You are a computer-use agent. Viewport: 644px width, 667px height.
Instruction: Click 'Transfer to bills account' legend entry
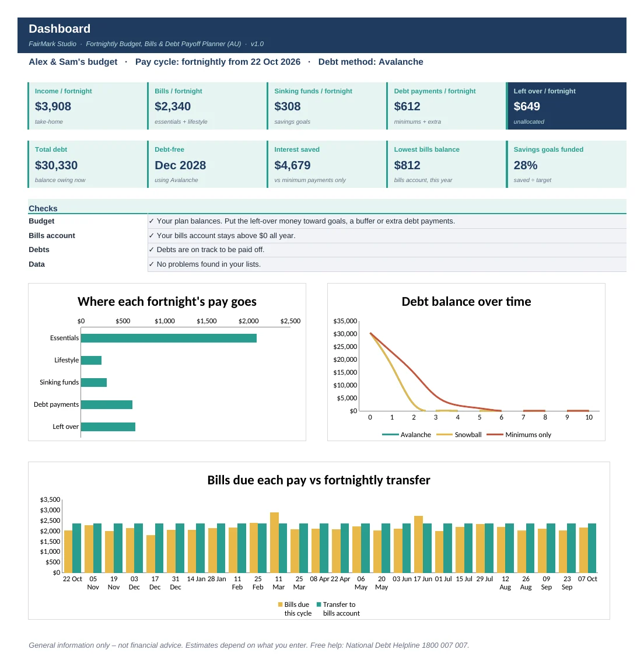(338, 609)
